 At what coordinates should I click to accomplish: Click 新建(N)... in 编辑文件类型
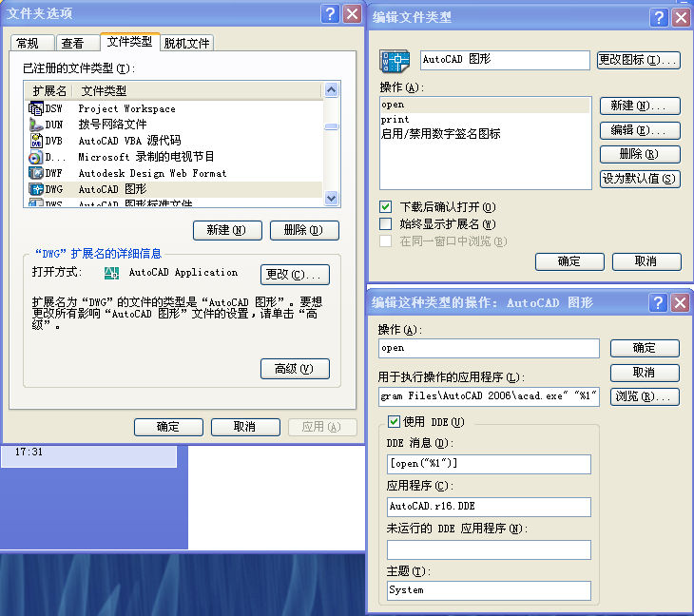640,106
